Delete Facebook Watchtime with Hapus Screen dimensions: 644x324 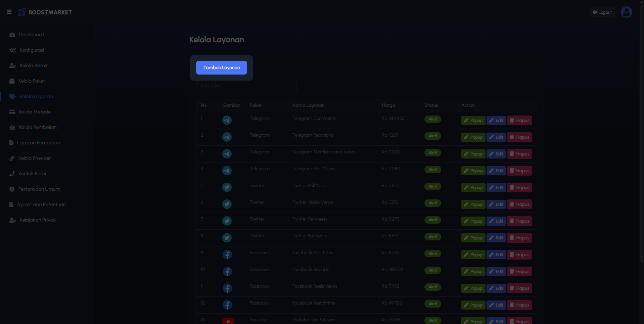519,305
